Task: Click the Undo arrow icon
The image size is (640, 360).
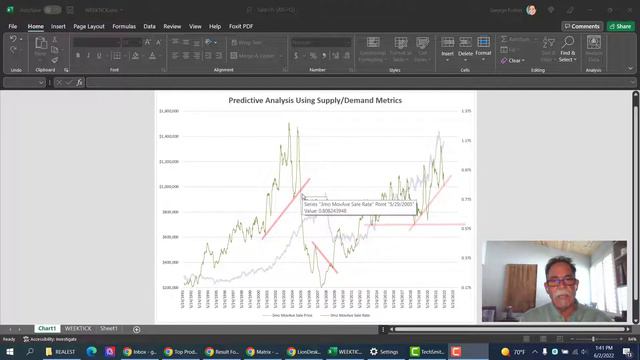Action: click(x=13, y=39)
